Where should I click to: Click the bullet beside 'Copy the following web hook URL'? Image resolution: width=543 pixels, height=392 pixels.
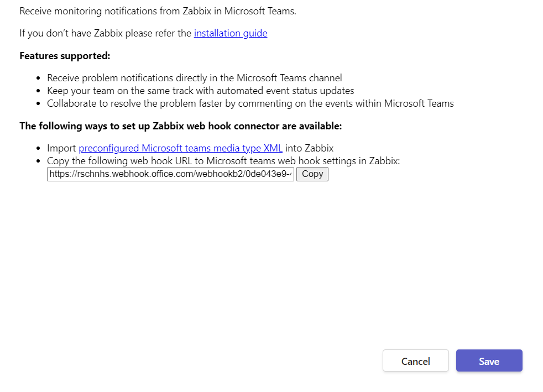pyautogui.click(x=38, y=161)
